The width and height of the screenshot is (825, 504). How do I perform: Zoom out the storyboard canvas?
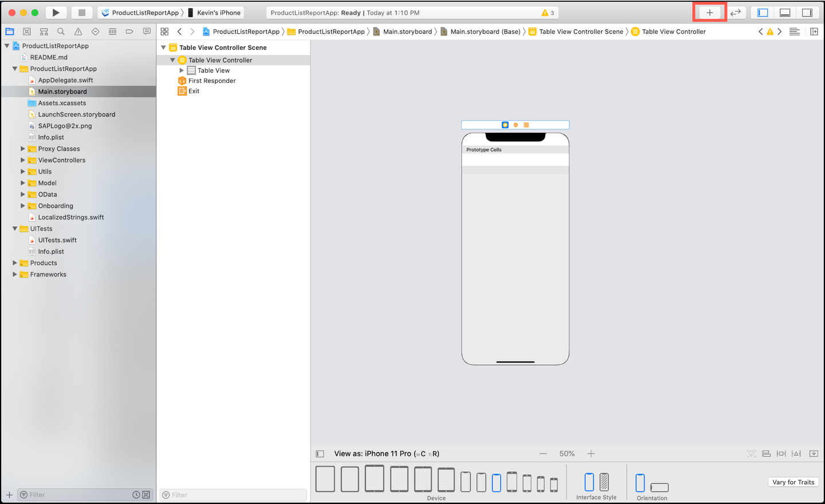[543, 454]
